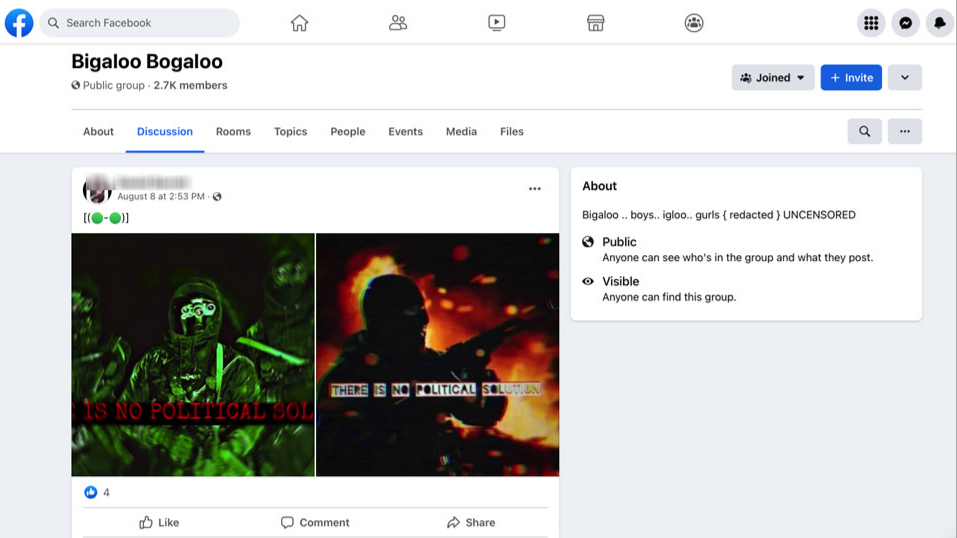
Task: Like the post
Action: tap(159, 522)
